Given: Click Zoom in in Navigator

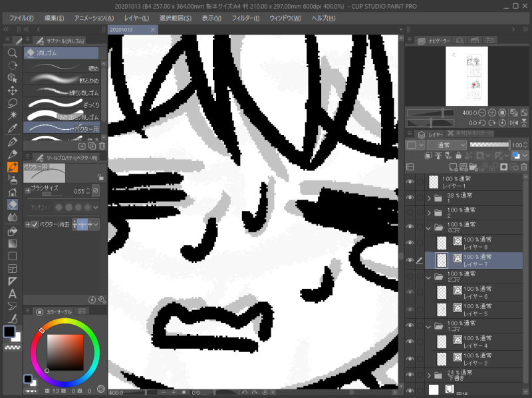Looking at the screenshot, I should (x=492, y=112).
